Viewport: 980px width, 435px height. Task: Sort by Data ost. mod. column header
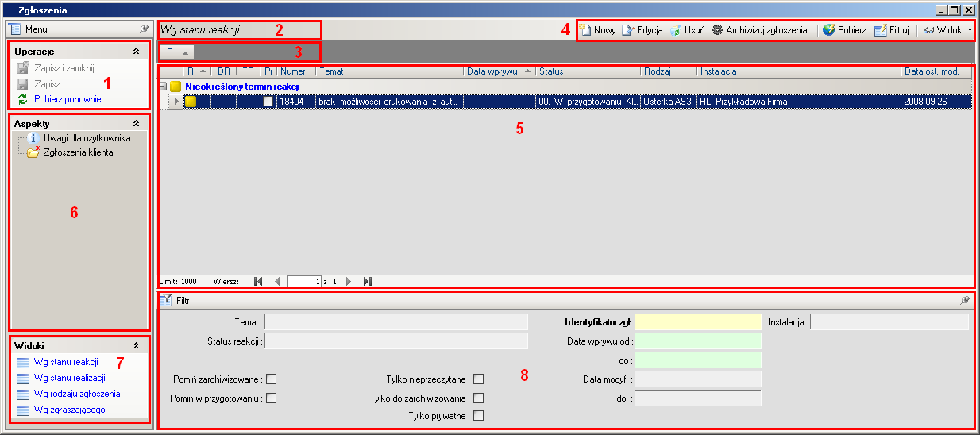coord(937,71)
